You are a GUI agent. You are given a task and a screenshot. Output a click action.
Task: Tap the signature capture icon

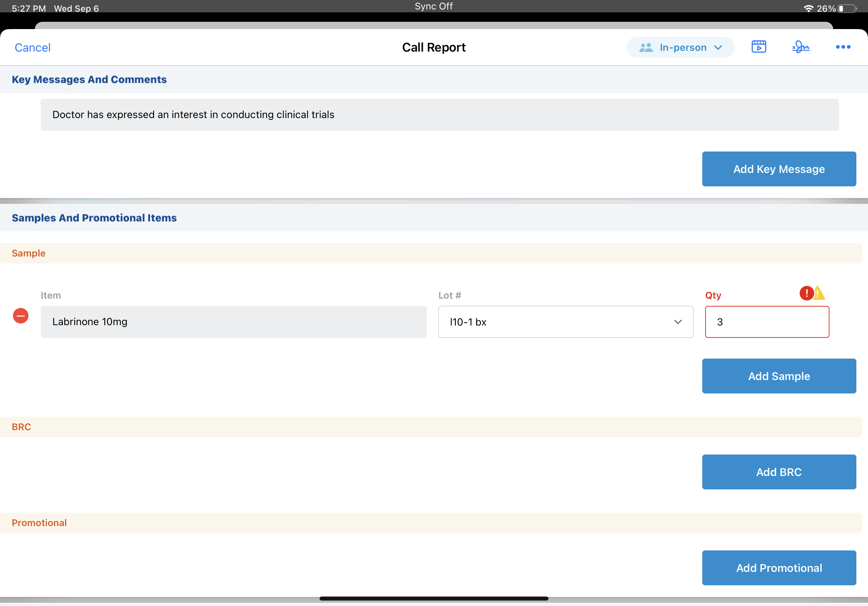point(801,47)
